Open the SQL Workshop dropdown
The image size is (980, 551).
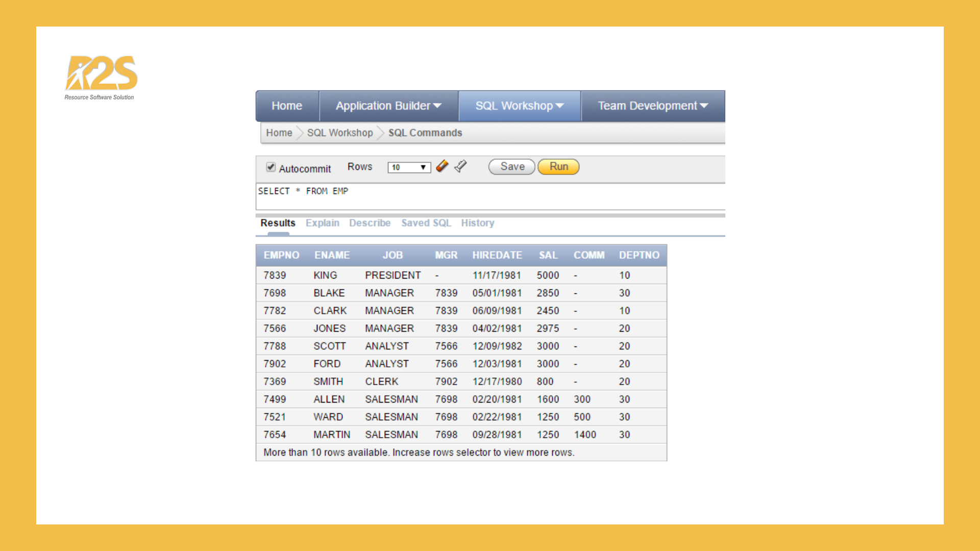click(519, 106)
